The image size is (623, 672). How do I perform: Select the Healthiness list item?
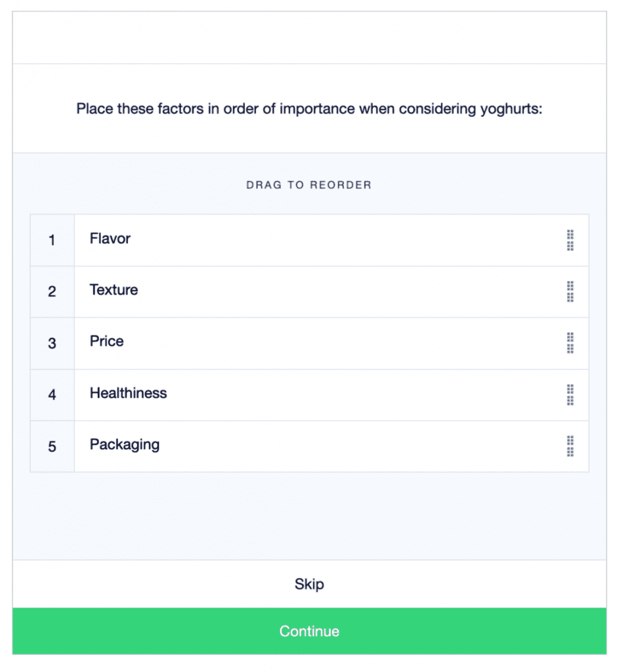263,393
